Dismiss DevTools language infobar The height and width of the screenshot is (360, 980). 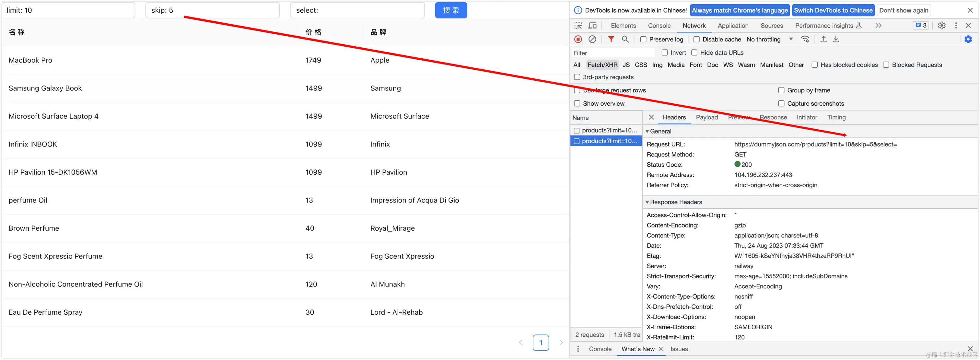click(970, 10)
